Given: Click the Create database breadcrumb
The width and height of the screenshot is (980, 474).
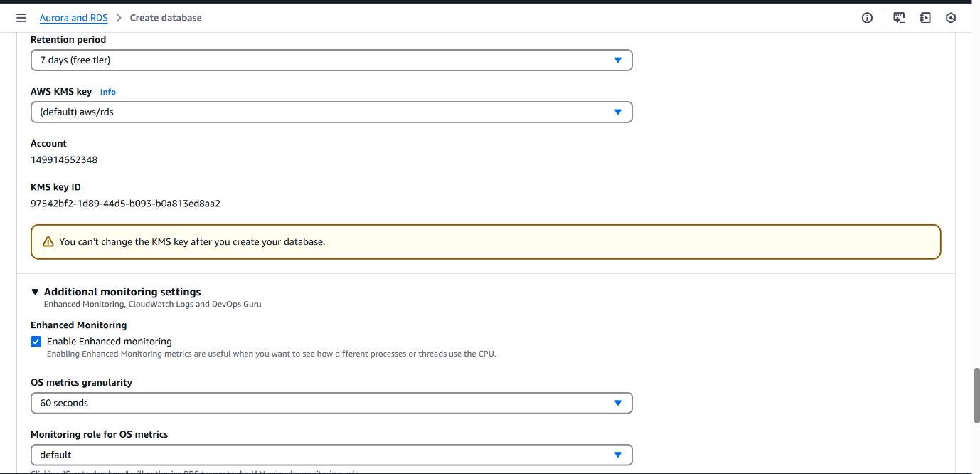Looking at the screenshot, I should point(166,18).
